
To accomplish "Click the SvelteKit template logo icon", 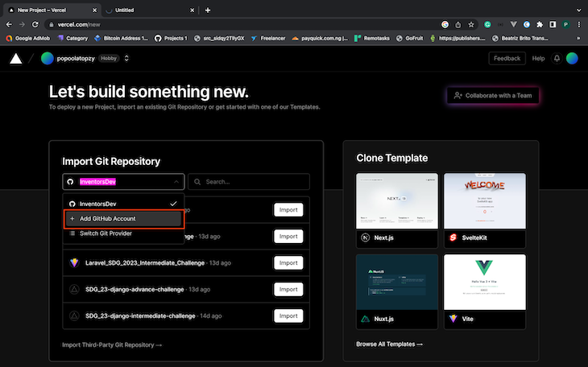I will [453, 239].
